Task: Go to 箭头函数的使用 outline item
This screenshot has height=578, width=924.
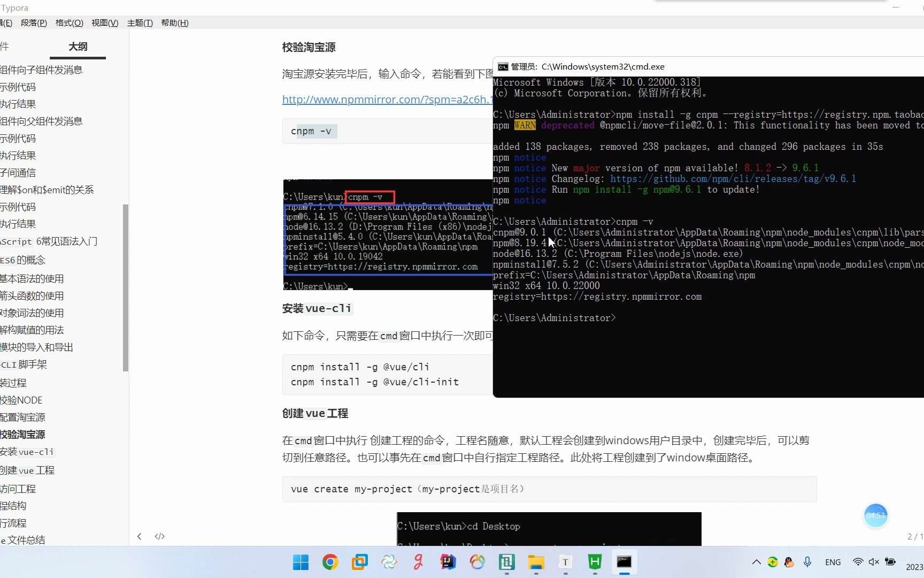Action: coord(32,296)
